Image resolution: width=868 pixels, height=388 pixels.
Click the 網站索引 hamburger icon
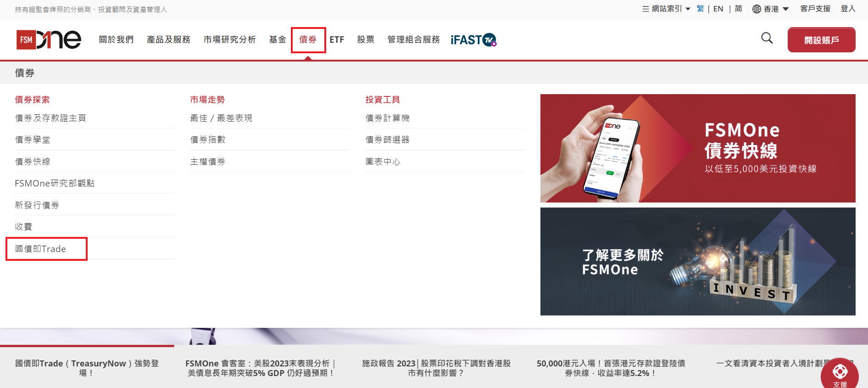(x=645, y=9)
